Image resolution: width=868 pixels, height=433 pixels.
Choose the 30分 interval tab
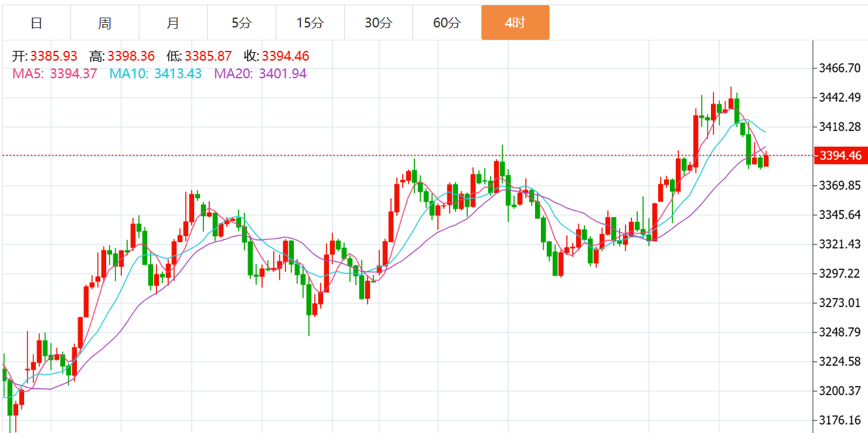[x=378, y=23]
